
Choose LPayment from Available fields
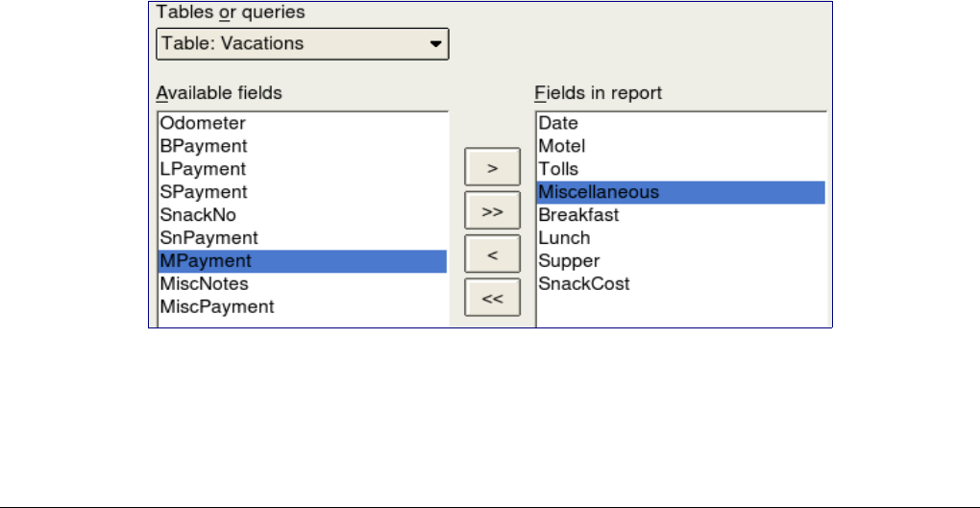tap(203, 169)
